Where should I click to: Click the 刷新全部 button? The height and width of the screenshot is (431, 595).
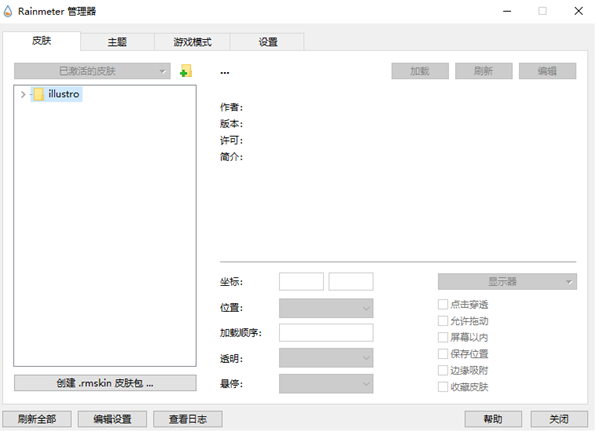click(x=37, y=419)
